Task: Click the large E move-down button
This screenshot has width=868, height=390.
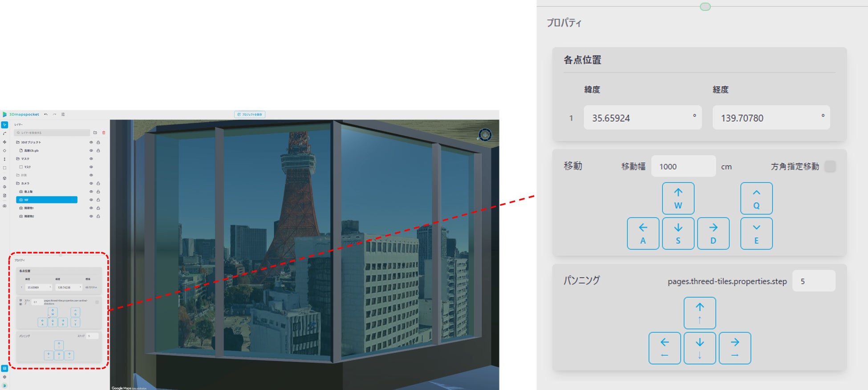Action: [757, 233]
